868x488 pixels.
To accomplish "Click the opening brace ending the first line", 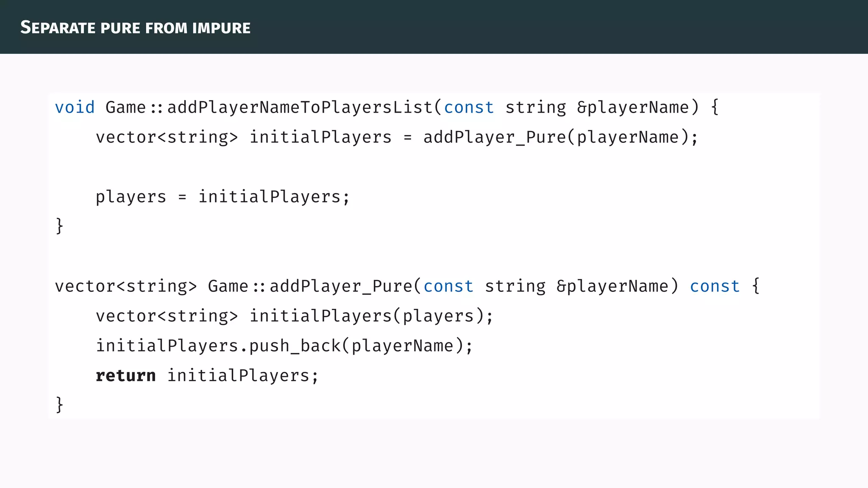I will [x=715, y=108].
